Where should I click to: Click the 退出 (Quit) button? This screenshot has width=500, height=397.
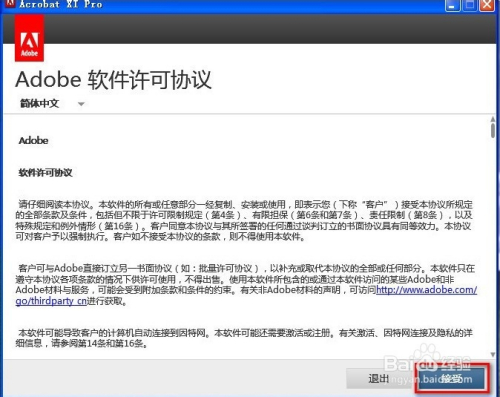379,378
